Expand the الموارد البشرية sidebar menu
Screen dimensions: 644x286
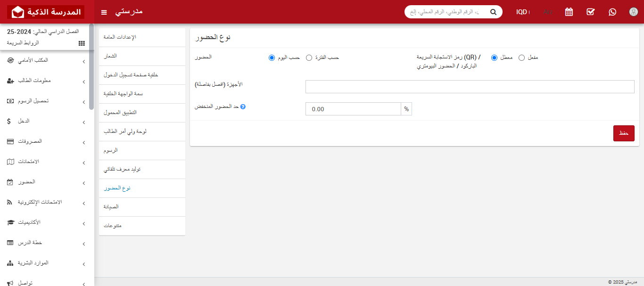click(x=47, y=263)
